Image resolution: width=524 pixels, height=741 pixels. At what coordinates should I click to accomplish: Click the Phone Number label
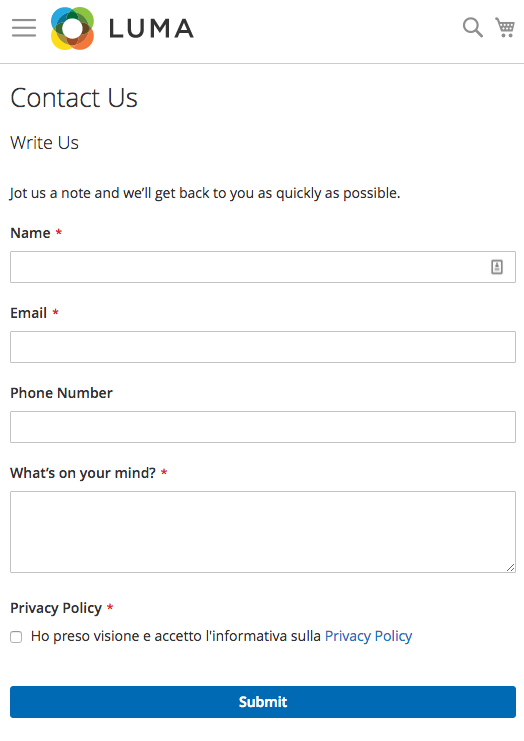pos(61,393)
